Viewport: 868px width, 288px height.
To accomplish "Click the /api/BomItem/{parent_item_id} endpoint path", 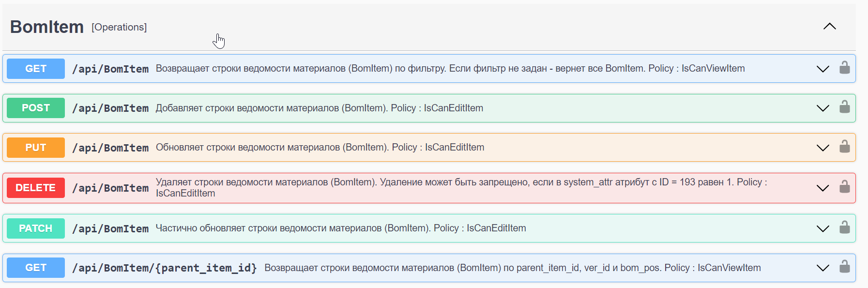I will 164,268.
